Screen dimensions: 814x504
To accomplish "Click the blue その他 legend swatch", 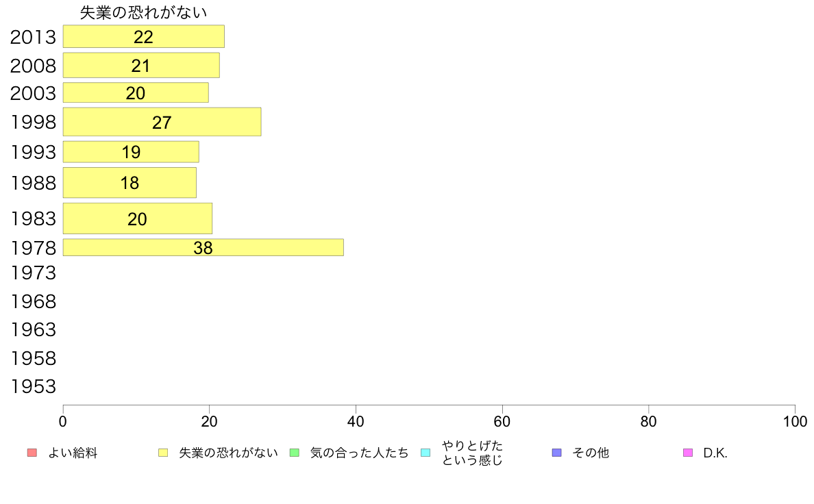I will [x=557, y=453].
